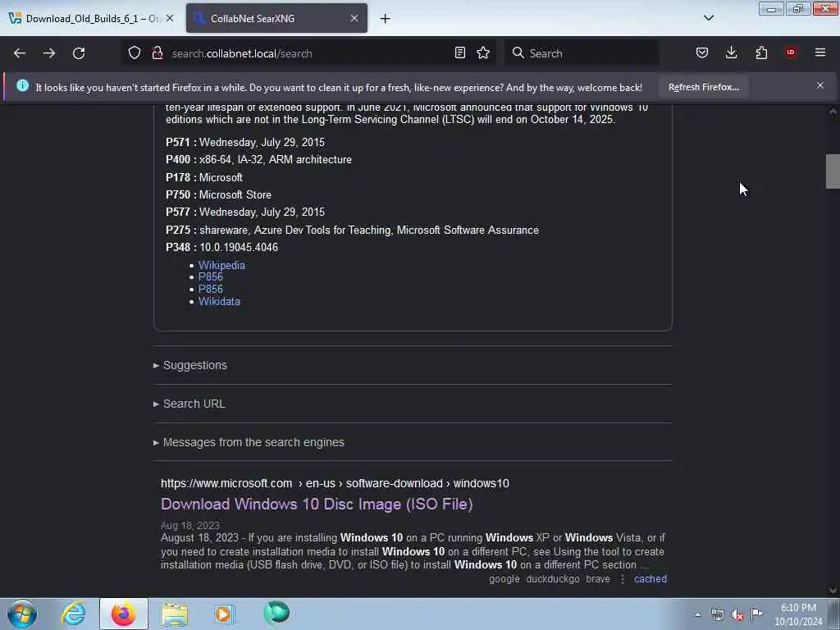Open the taskbar clock showing 6:10 PM
Viewport: 840px width, 630px height.
pos(798,614)
